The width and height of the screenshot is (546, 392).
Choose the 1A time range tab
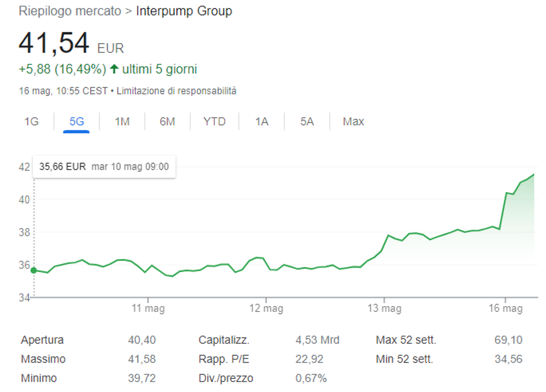[262, 122]
